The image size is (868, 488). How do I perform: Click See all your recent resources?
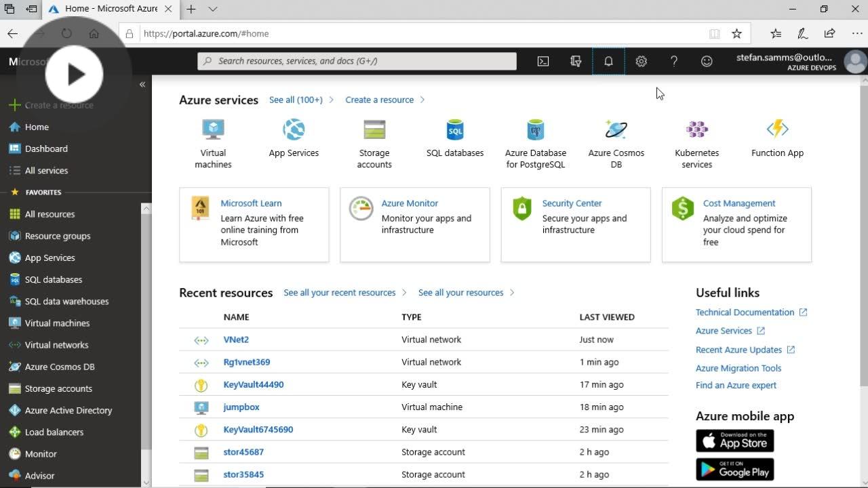339,293
